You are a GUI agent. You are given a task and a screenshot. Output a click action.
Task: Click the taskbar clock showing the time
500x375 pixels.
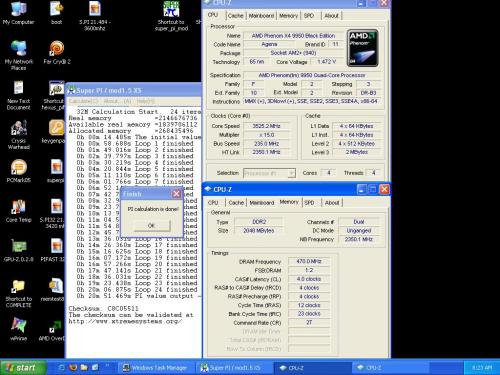coord(482,368)
